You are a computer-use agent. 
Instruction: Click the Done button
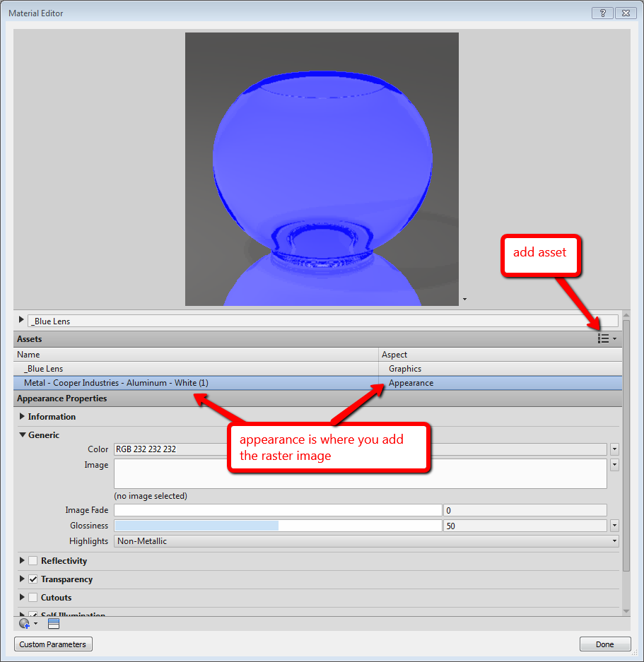pos(605,644)
